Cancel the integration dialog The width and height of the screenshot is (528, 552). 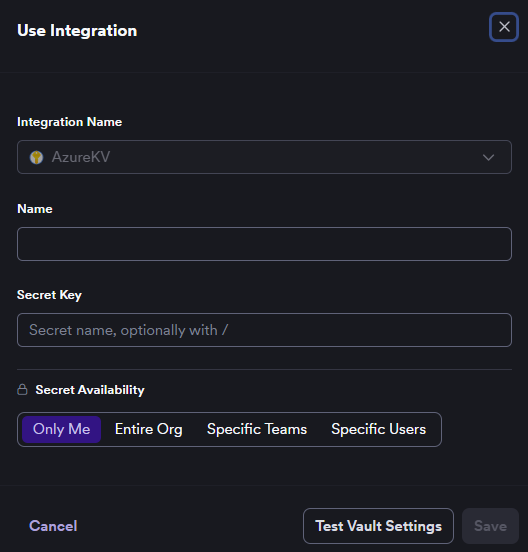[x=53, y=526]
